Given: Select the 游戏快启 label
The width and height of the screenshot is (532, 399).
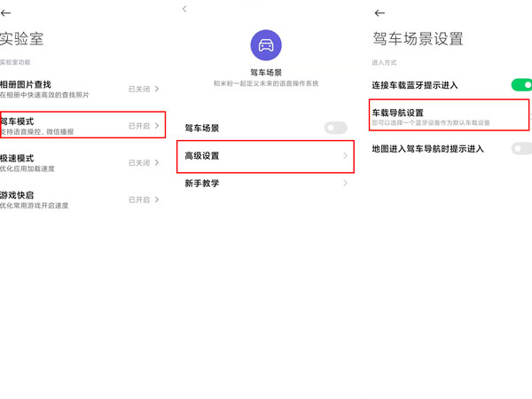Looking at the screenshot, I should click(18, 195).
